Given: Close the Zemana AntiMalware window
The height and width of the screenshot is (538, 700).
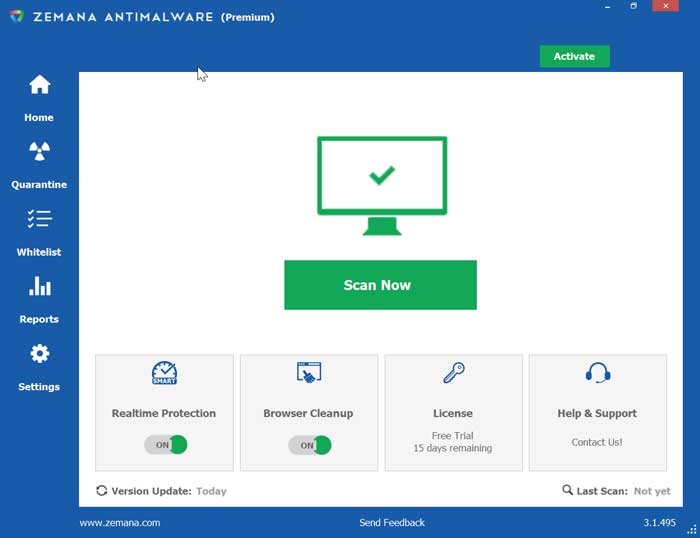Looking at the screenshot, I should [x=666, y=6].
